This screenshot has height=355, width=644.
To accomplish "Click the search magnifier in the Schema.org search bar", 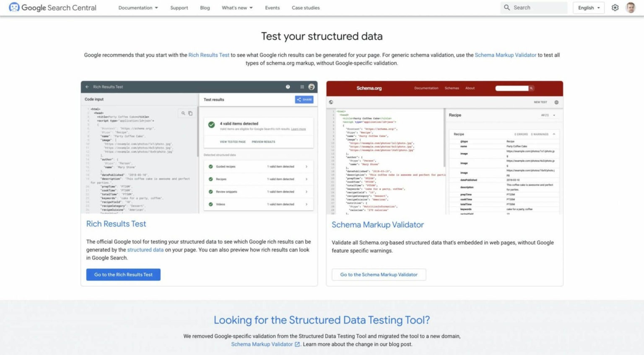I will (x=531, y=88).
